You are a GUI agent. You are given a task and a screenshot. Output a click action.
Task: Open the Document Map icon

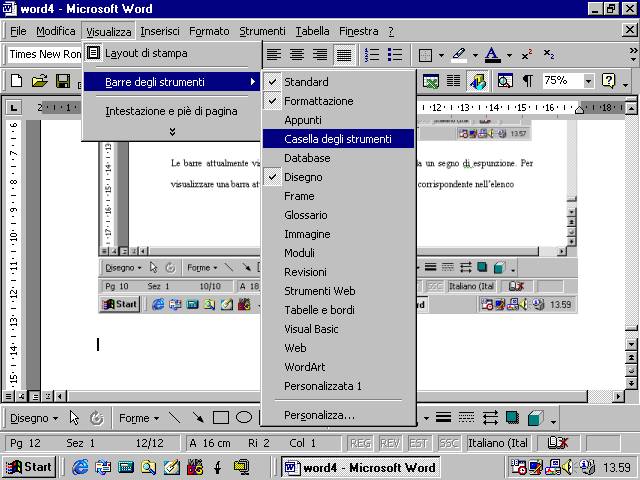(505, 81)
